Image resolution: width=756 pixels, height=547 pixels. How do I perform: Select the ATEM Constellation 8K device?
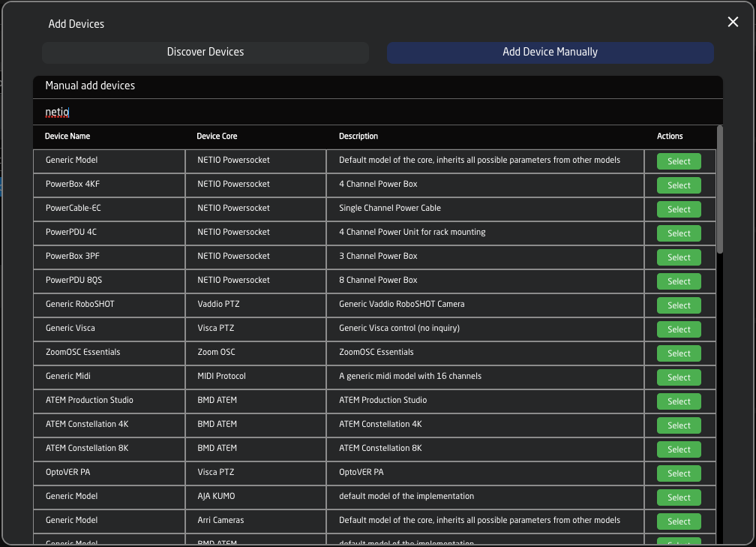(679, 449)
